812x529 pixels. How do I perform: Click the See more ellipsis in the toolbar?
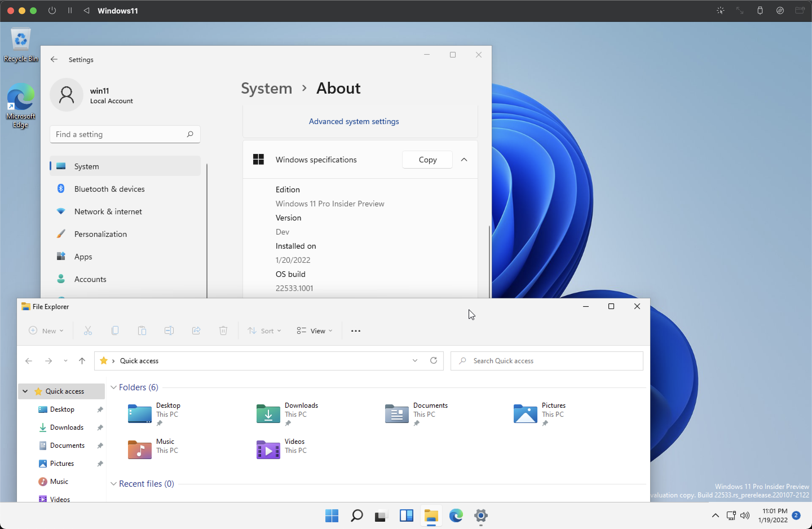tap(356, 330)
